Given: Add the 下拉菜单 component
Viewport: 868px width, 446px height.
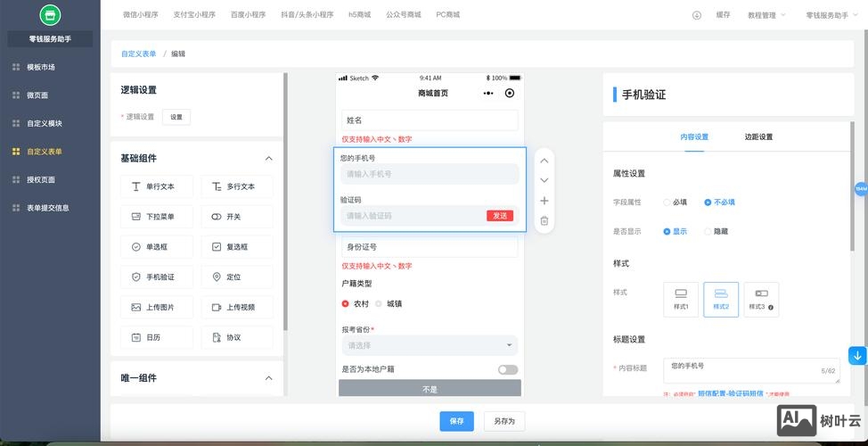Looking at the screenshot, I should click(157, 217).
